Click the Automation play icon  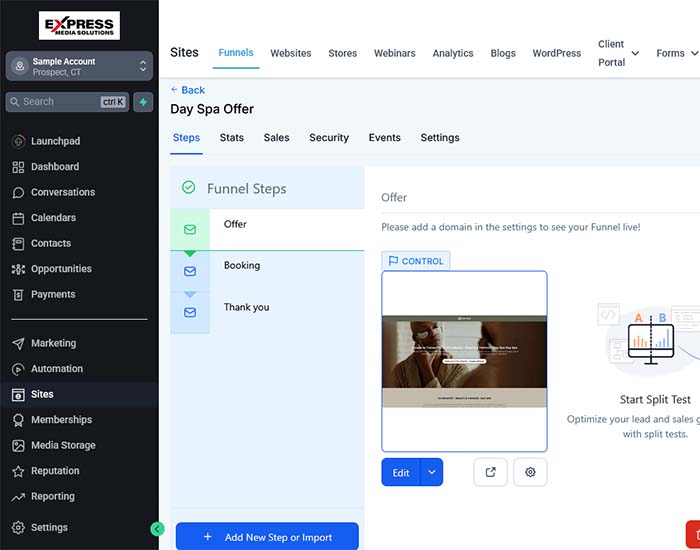[18, 369]
